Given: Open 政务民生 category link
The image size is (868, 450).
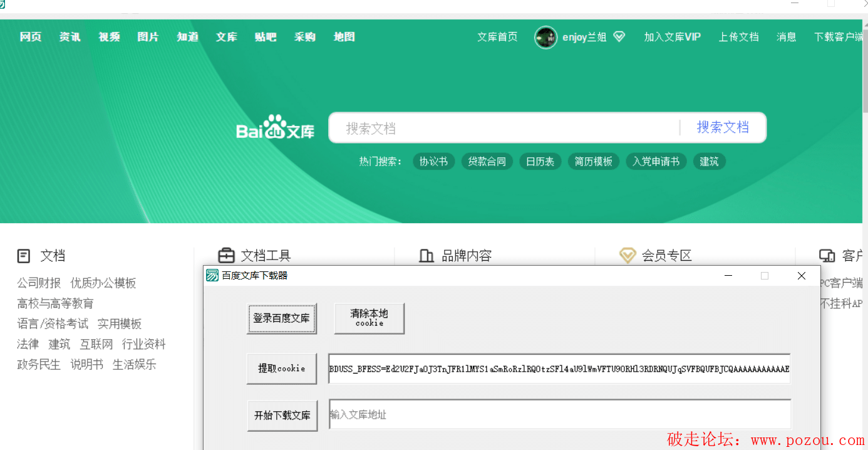Looking at the screenshot, I should click(39, 365).
